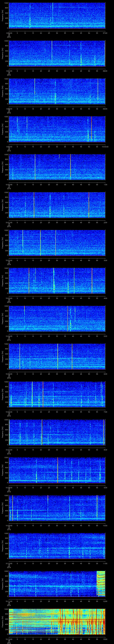This screenshot has width=114, height=644.
Task: Focus the spectrogram panel starting at 10:10:00
Action: point(57,546)
